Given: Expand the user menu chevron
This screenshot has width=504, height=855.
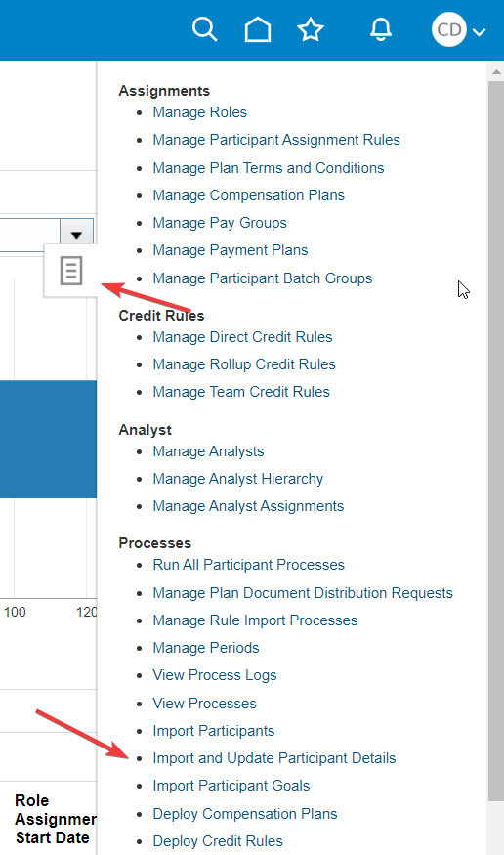Looking at the screenshot, I should point(479,32).
